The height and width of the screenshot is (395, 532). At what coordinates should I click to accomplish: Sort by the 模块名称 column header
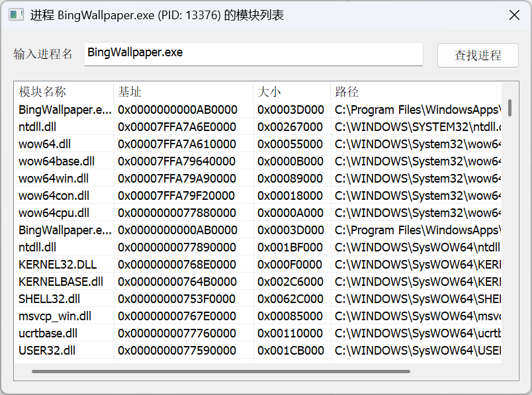pyautogui.click(x=64, y=91)
